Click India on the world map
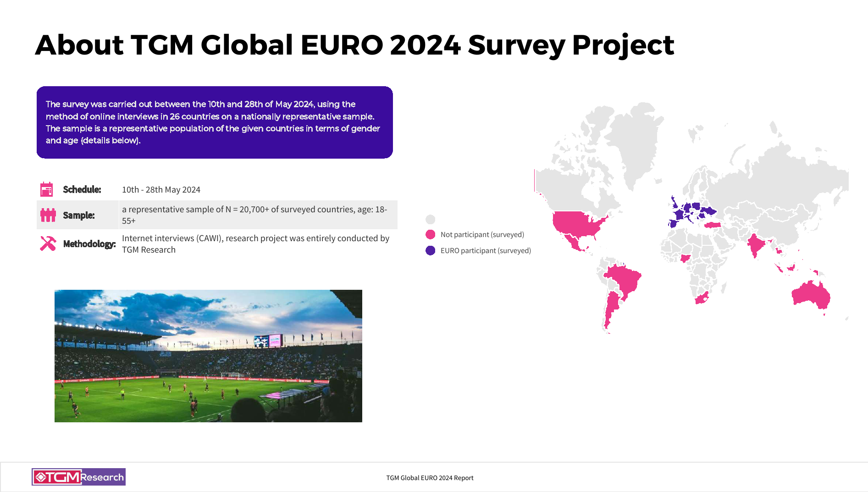Viewport: 868px width, 492px height. [x=755, y=245]
